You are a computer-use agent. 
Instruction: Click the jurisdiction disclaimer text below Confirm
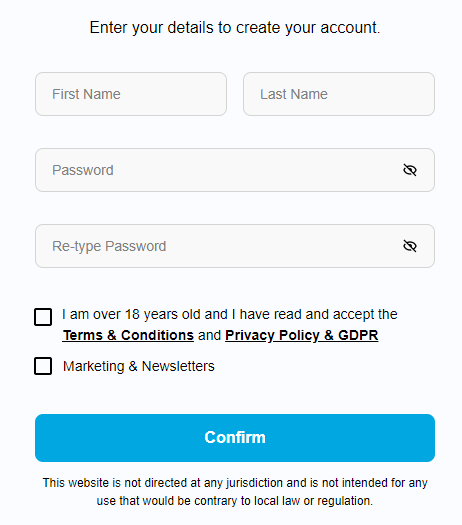(x=235, y=492)
